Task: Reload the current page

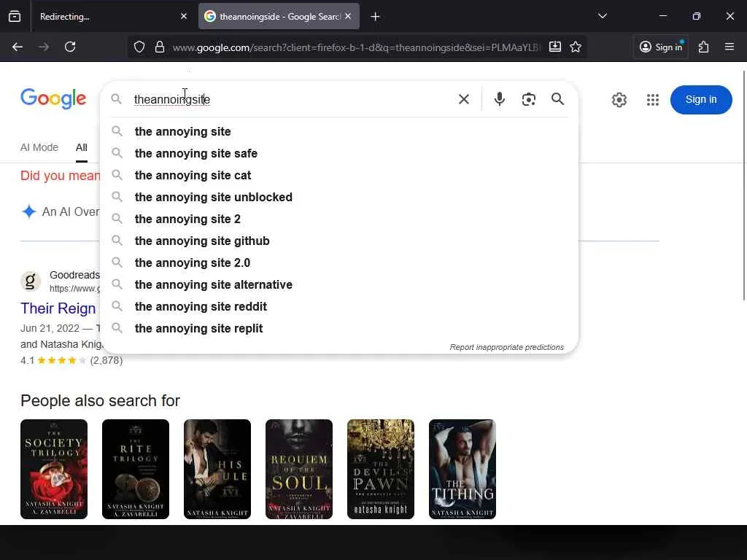Action: click(70, 47)
